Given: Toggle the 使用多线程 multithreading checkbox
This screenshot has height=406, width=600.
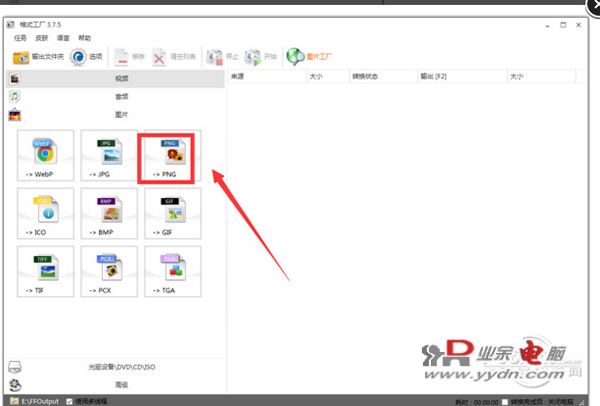Looking at the screenshot, I should pyautogui.click(x=69, y=401).
